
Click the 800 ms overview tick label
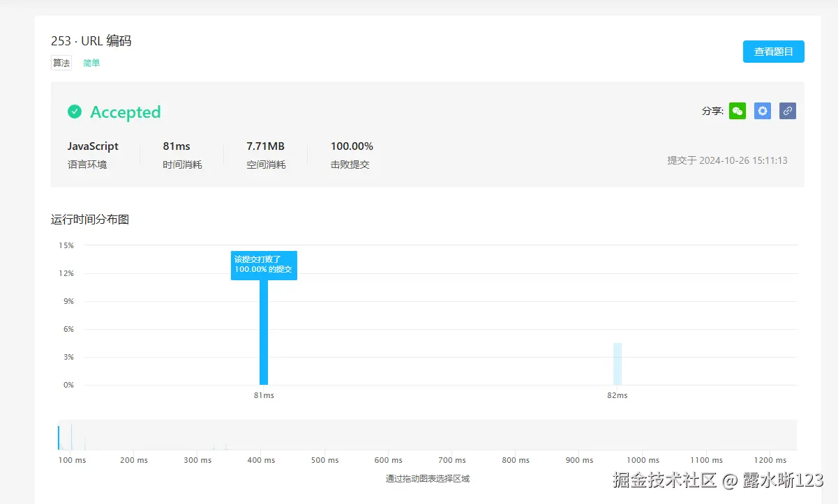516,460
